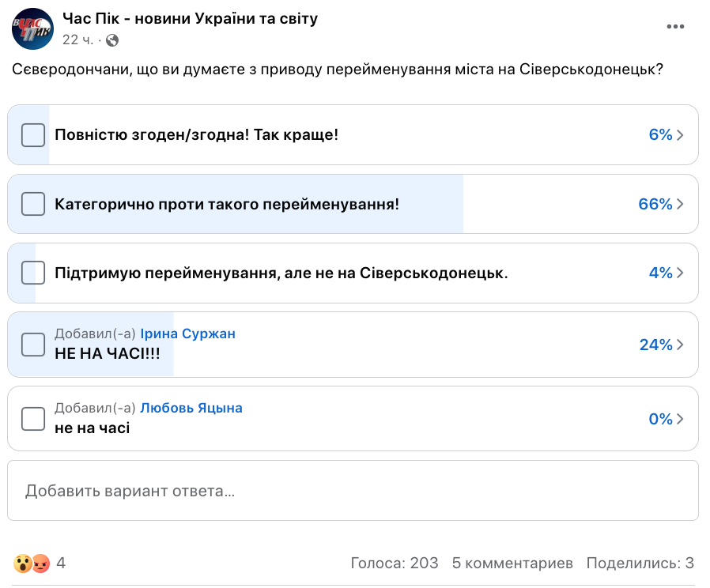
Task: Open Ірина Суржан's profile link
Action: [187, 334]
